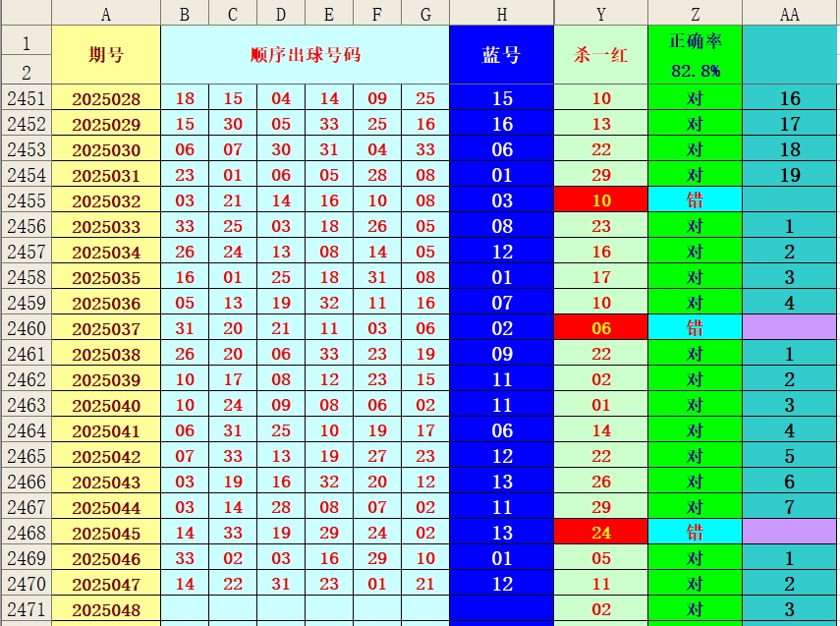Click kill-red value 02 in row 2025048
The height and width of the screenshot is (626, 840).
[x=601, y=609]
